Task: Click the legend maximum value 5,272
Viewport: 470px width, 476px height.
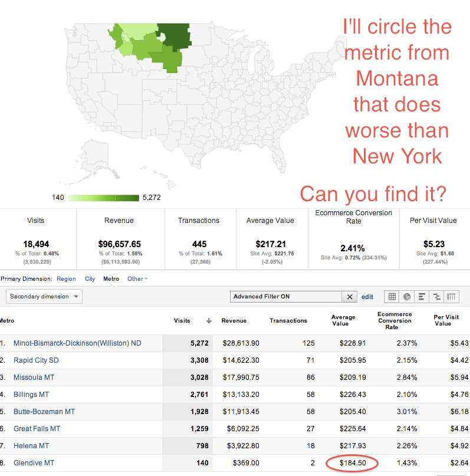Action: pyautogui.click(x=152, y=198)
